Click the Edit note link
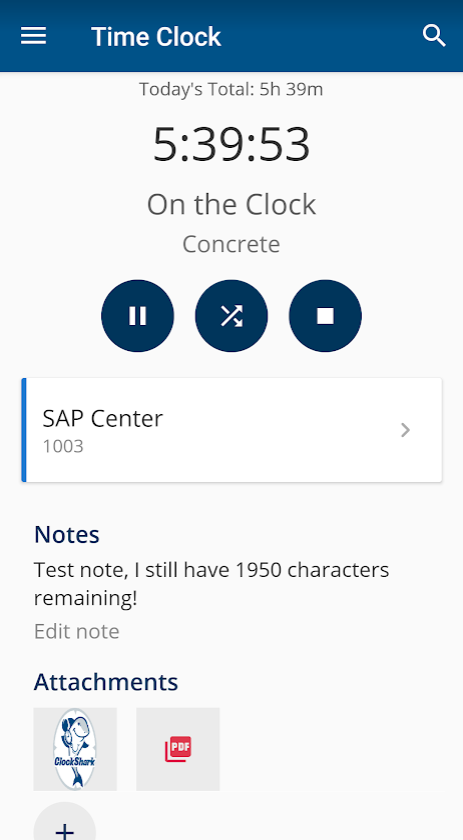Image resolution: width=463 pixels, height=840 pixels. coord(77,631)
